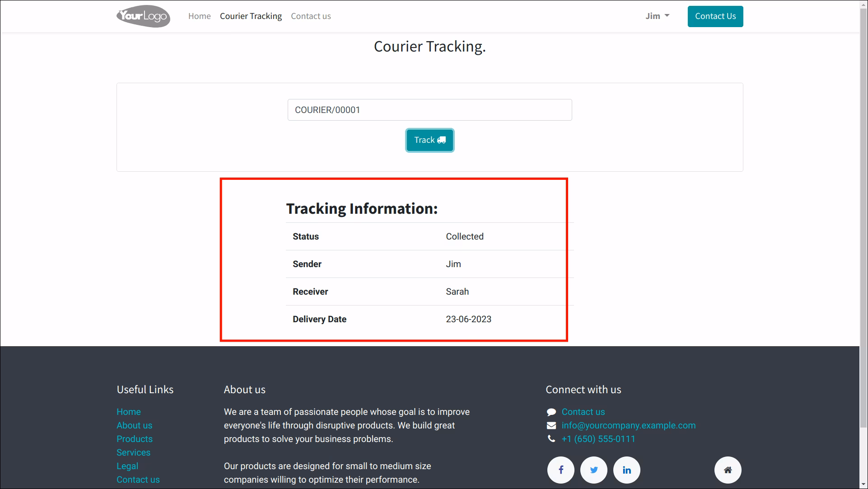Click the Receiver row label
The width and height of the screenshot is (868, 489).
310,292
